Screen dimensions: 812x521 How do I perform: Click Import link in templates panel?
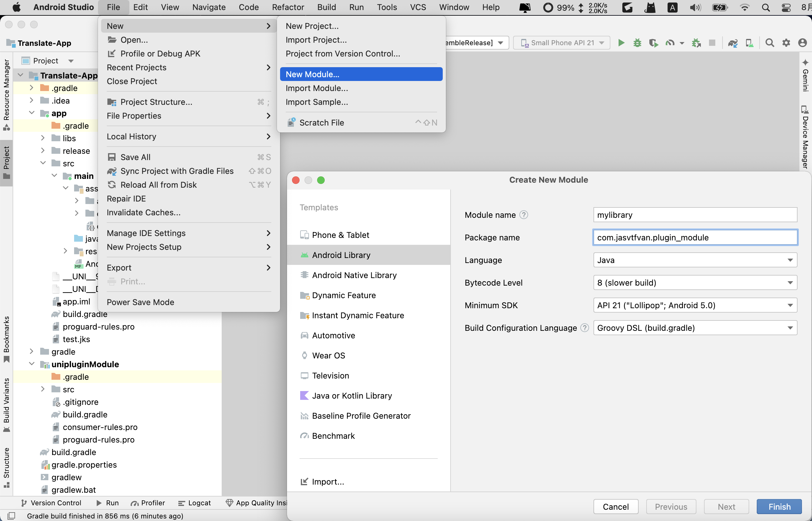(x=322, y=481)
